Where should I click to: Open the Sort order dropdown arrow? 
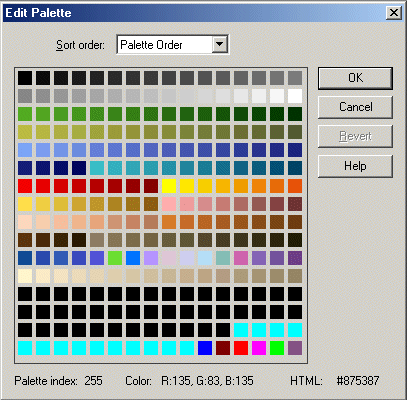[220, 44]
